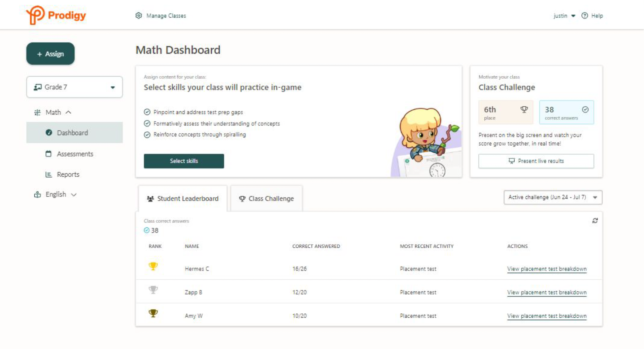
Task: Go to Assessments in the sidebar
Action: tap(75, 154)
